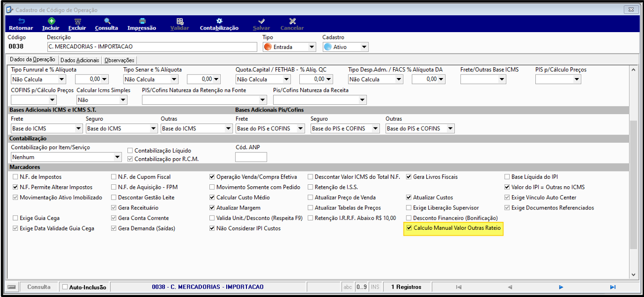Click in the Descrição text field
The height and width of the screenshot is (297, 644).
click(x=152, y=47)
